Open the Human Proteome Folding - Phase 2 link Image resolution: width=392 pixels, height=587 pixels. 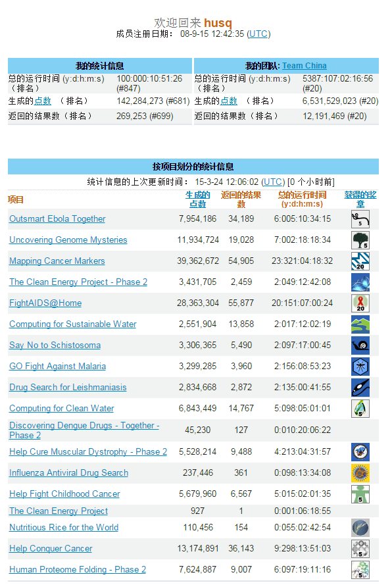78,569
